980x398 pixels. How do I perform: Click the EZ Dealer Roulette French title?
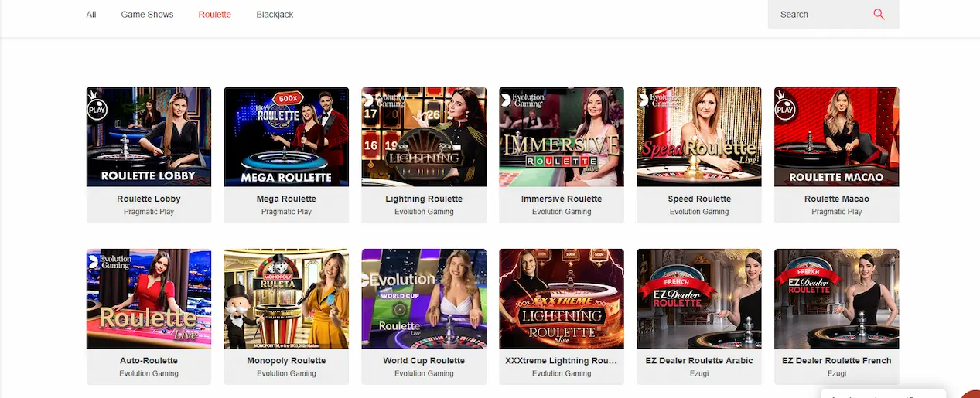click(837, 361)
